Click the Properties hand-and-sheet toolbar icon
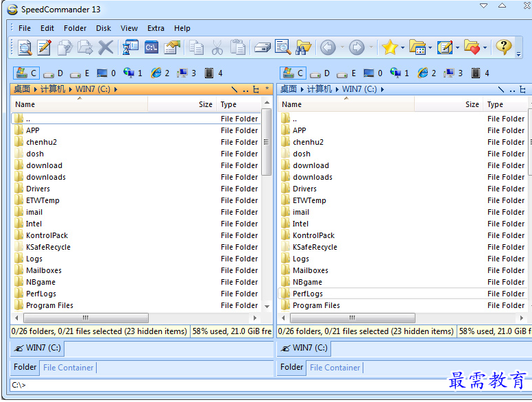 (x=172, y=47)
